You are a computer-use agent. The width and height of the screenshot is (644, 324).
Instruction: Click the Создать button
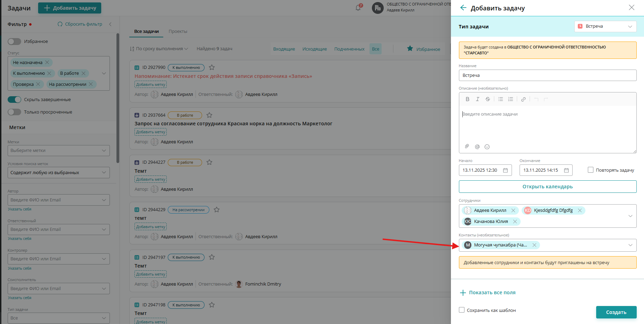click(616, 312)
